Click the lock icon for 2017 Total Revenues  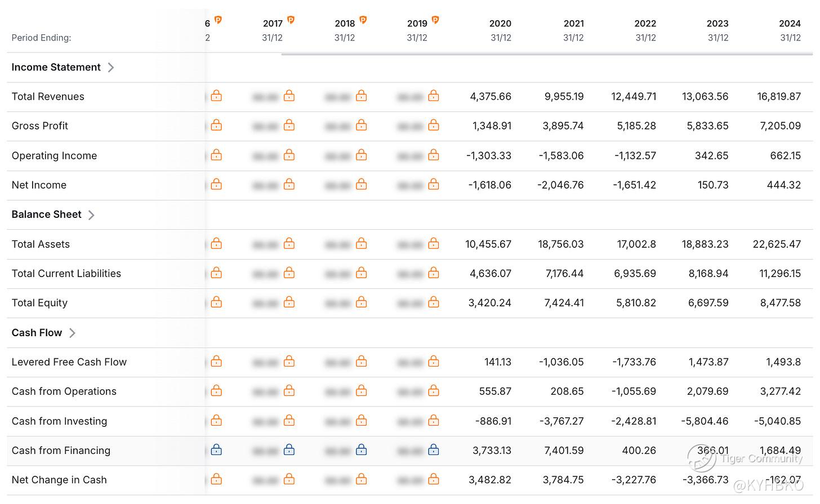tap(289, 96)
